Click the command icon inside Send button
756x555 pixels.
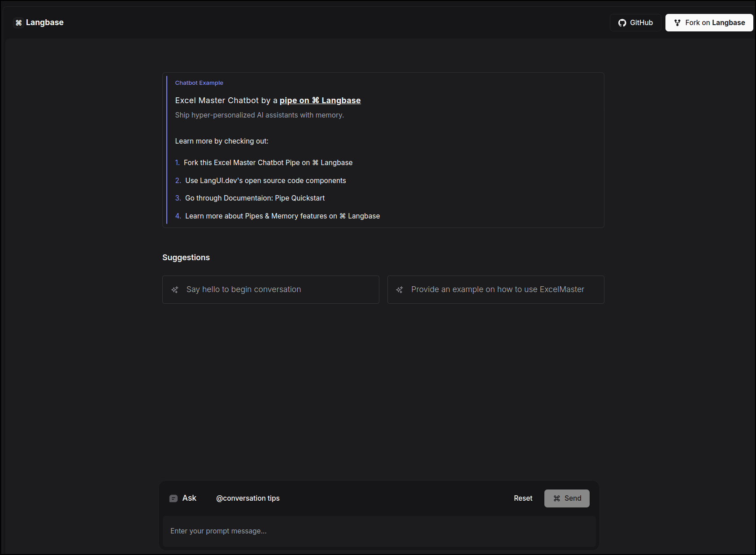click(557, 498)
